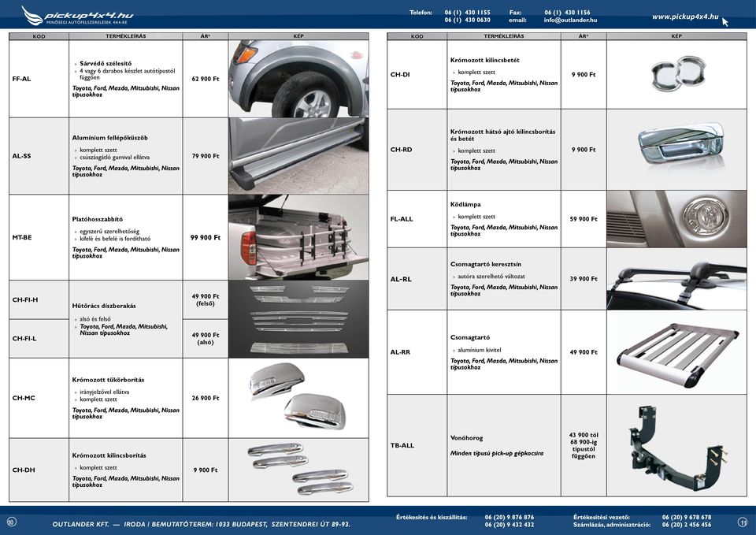Click the tow hitch price range text
756x535 pixels.
click(x=584, y=445)
